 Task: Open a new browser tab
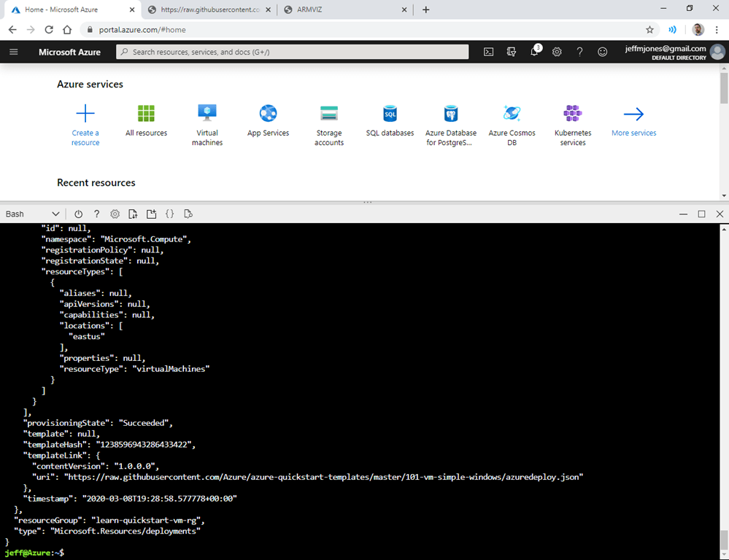point(426,9)
